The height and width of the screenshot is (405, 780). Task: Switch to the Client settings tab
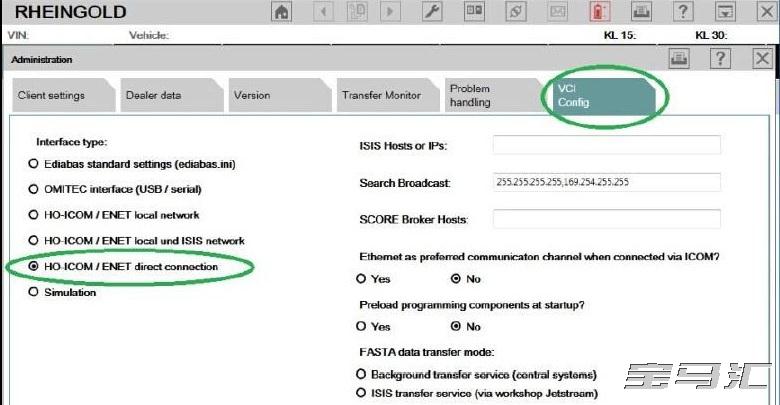point(63,95)
